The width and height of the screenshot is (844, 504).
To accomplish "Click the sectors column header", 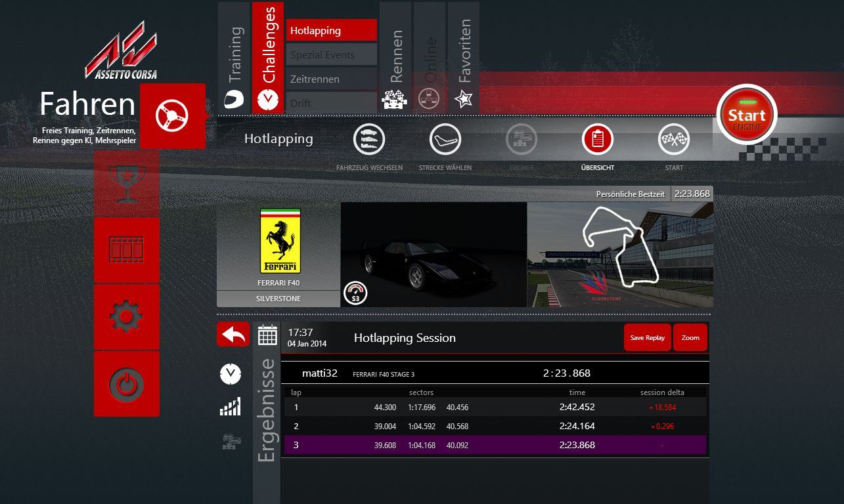I will 421,392.
